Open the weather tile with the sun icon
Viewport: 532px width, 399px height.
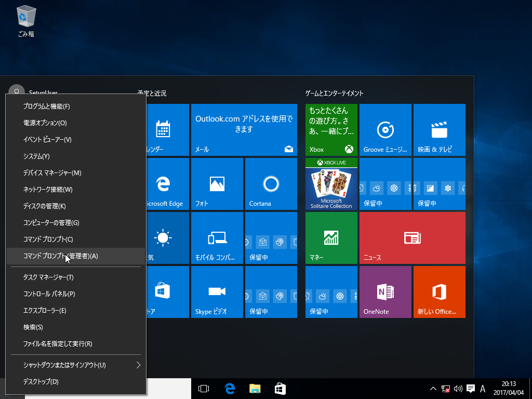168,238
